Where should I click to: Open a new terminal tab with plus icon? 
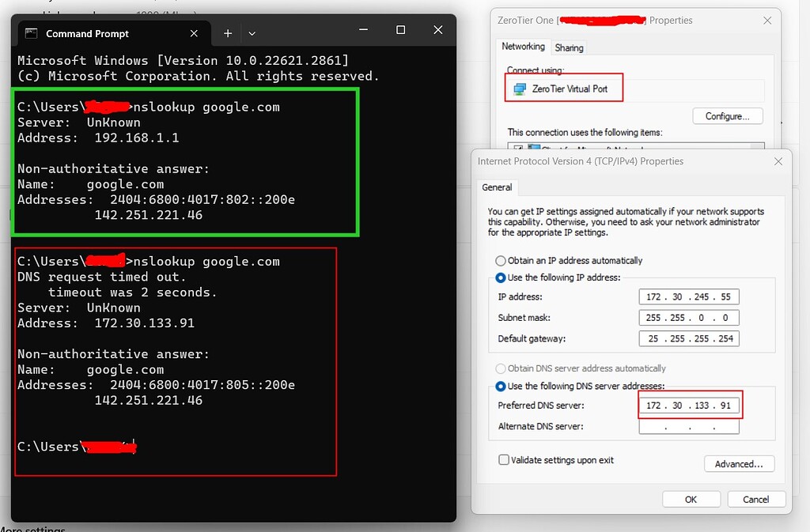(x=228, y=33)
